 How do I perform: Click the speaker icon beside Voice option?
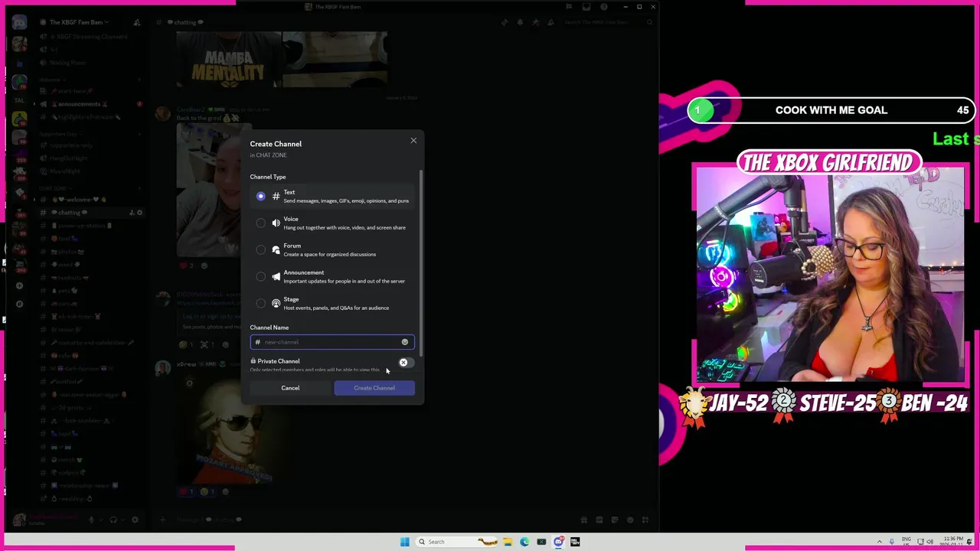[x=276, y=223]
